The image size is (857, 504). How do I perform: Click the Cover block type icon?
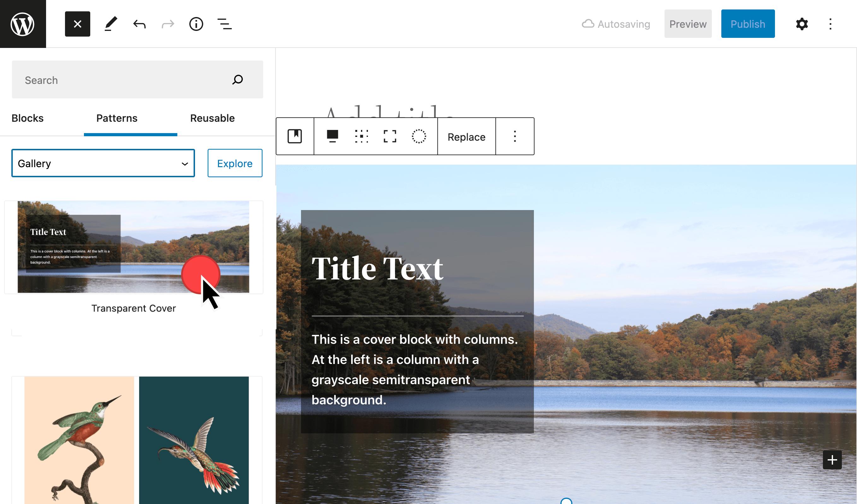[294, 136]
